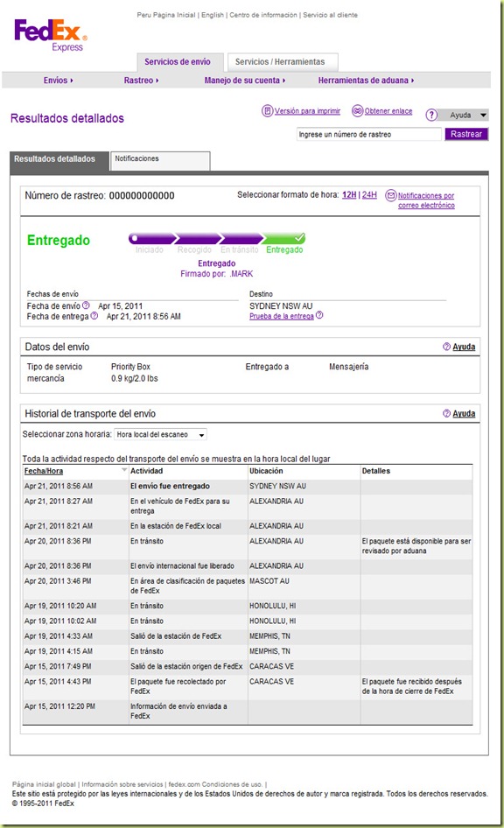This screenshot has height=828, width=504.
Task: Choose 12H time format
Action: click(x=349, y=195)
